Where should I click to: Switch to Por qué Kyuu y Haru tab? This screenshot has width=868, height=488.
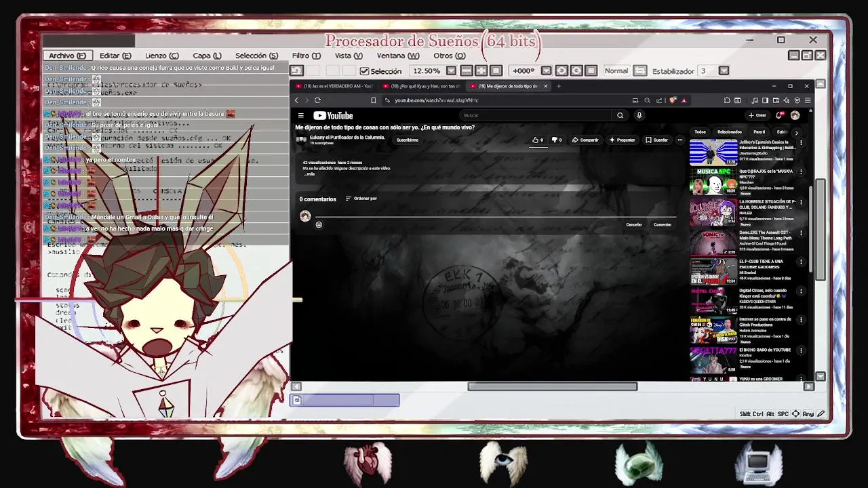[422, 86]
